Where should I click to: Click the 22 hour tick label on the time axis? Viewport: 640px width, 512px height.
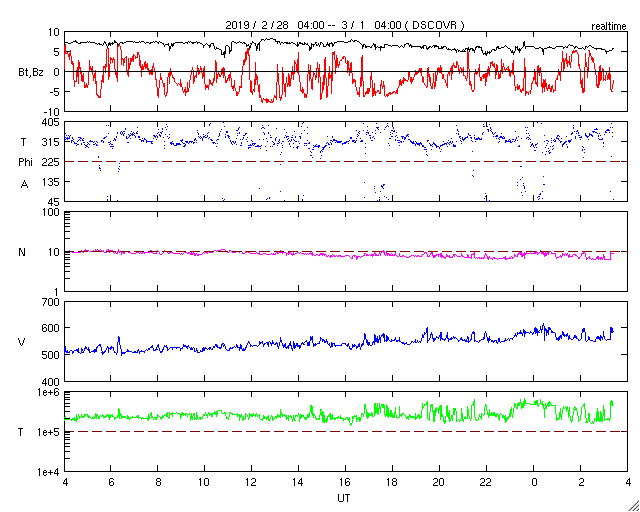(486, 483)
